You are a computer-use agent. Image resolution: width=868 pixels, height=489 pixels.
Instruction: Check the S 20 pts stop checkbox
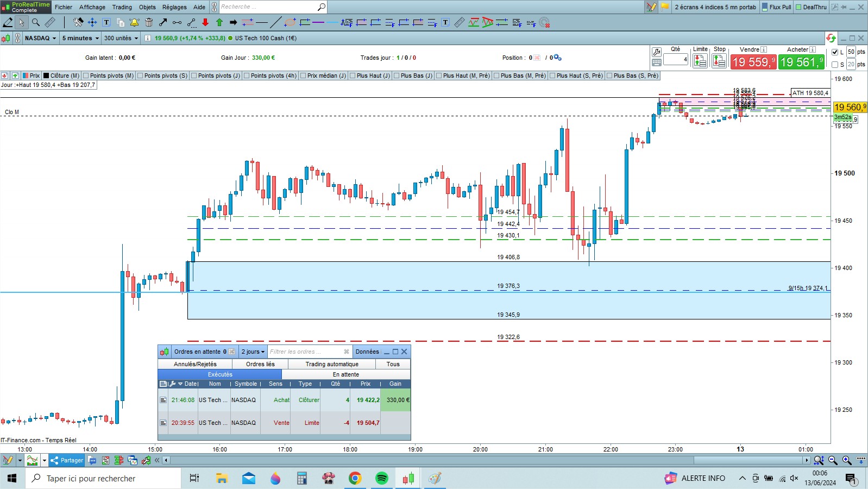pos(835,65)
